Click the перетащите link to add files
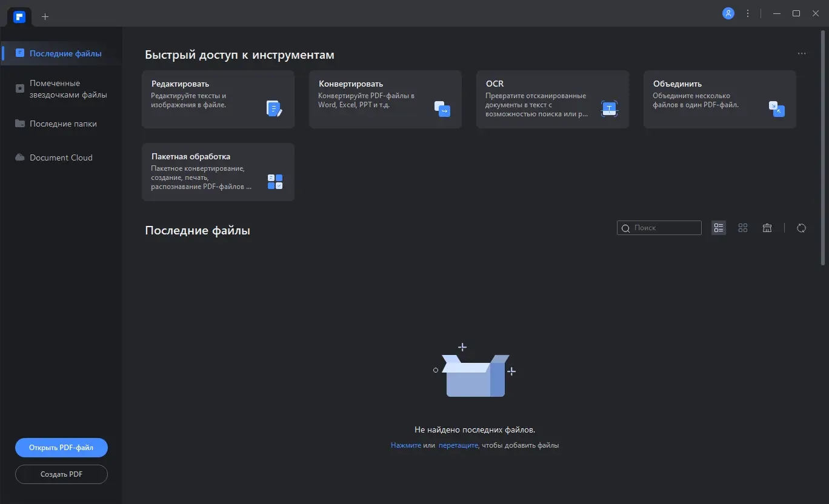Screen dimensions: 829x504 coord(459,445)
